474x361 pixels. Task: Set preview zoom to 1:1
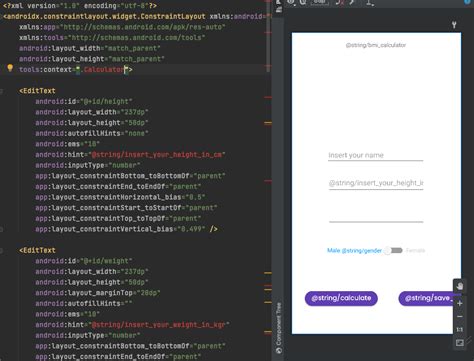pos(460,329)
